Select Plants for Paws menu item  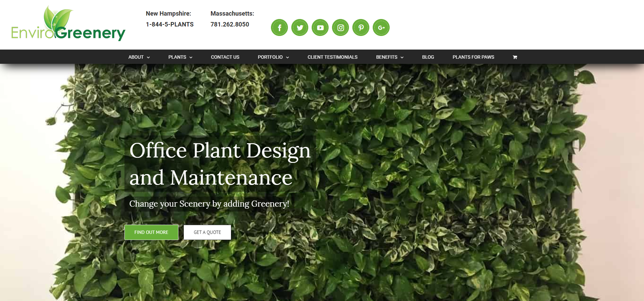pos(473,57)
